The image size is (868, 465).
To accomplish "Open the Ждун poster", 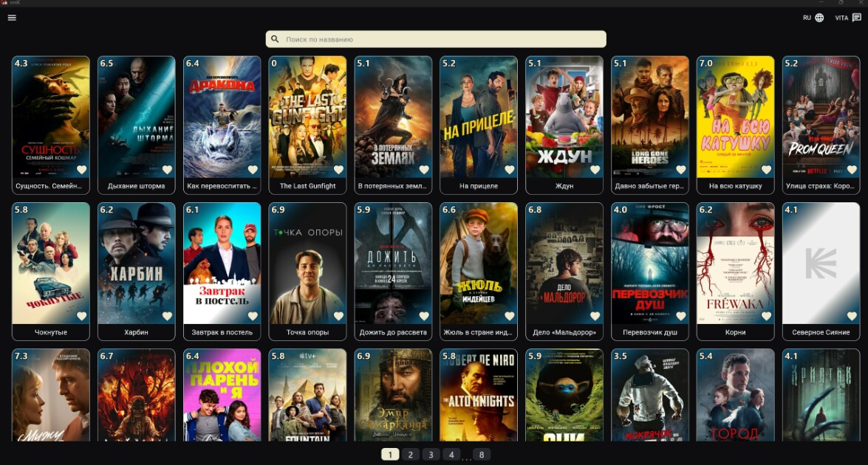I will pyautogui.click(x=564, y=117).
